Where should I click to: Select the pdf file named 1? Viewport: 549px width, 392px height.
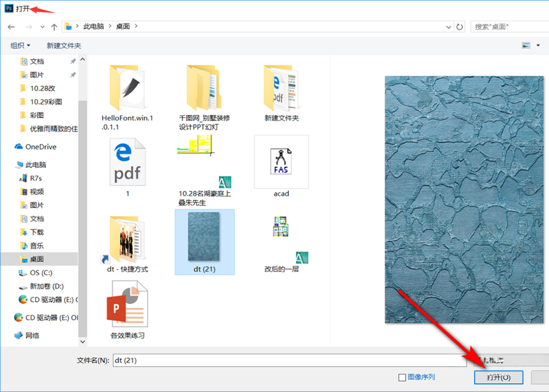(128, 167)
